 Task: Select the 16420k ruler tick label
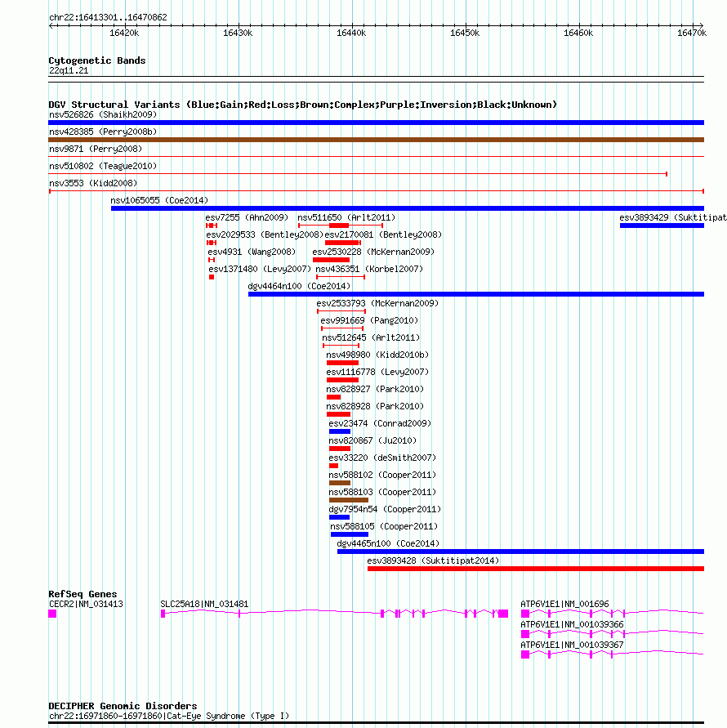pos(124,33)
